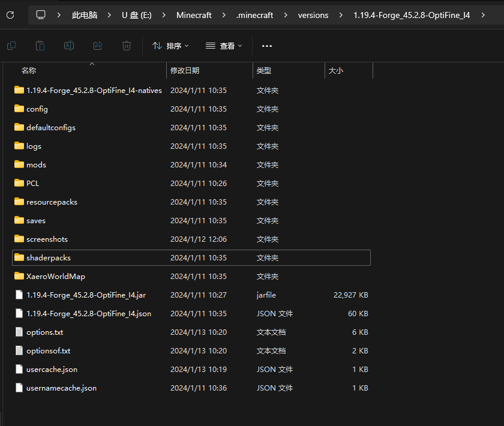Click the resourcepacks folder name

point(52,202)
